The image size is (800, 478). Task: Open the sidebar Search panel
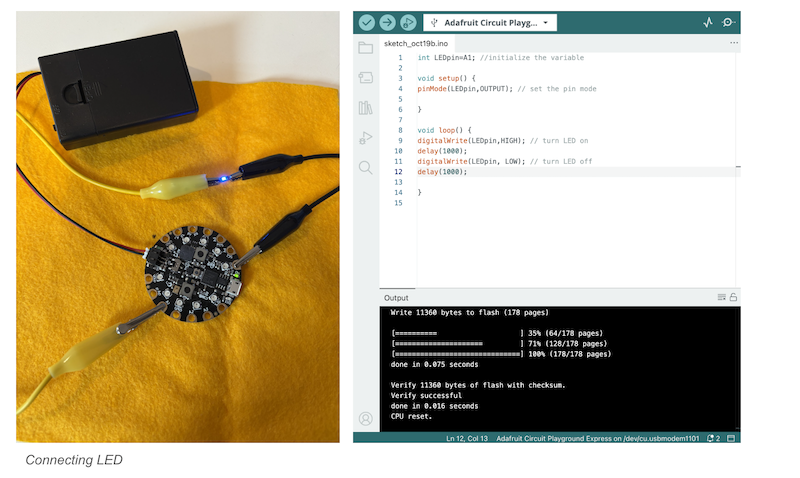(x=365, y=168)
